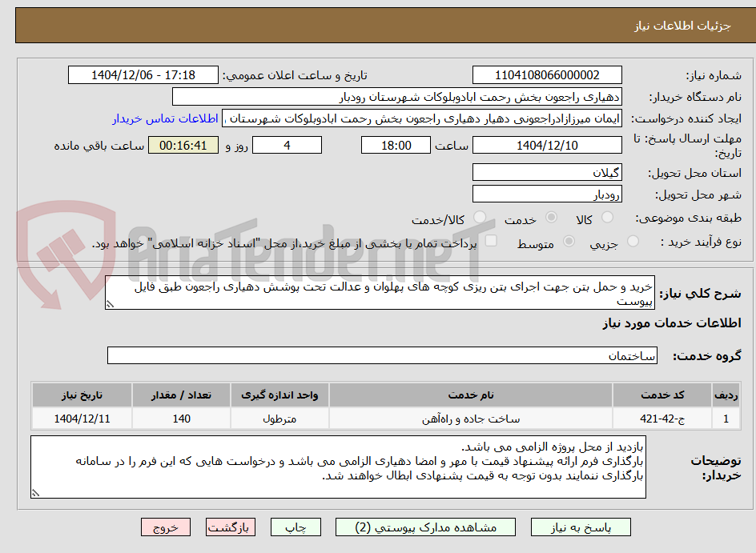Select the جزیی purchase type radio
Image resolution: width=756 pixels, height=553 pixels.
(633, 241)
